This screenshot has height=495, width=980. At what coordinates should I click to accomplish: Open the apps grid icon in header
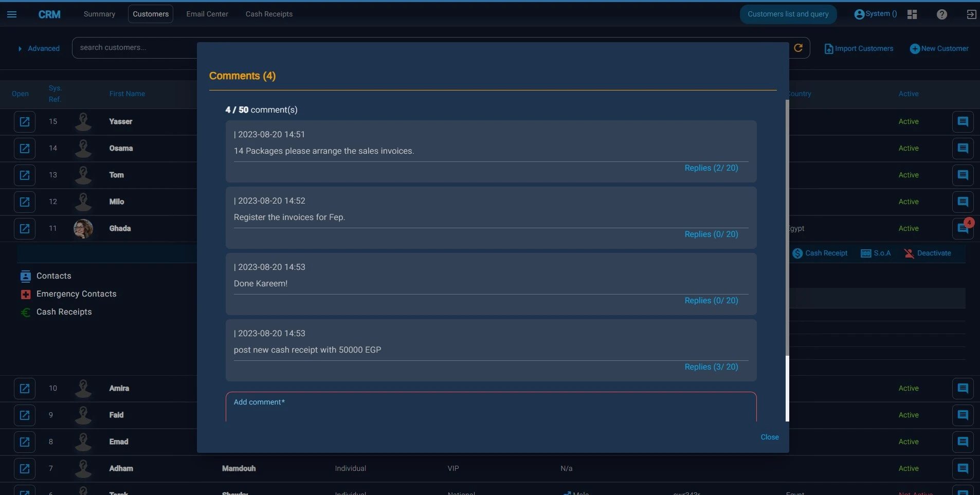coord(912,14)
